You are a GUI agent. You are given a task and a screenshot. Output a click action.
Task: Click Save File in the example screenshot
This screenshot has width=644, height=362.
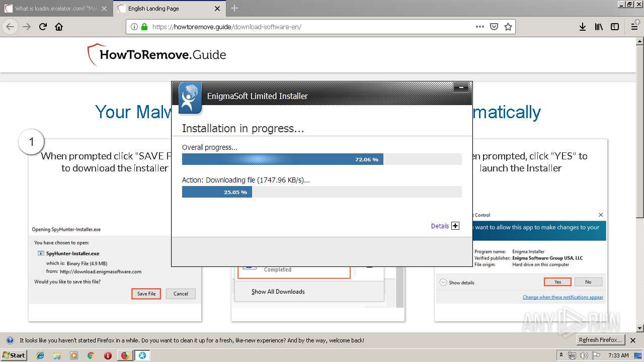(146, 294)
